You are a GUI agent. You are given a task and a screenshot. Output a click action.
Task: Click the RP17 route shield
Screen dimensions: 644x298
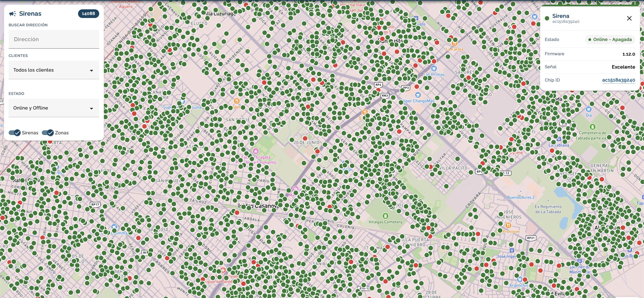(95, 204)
